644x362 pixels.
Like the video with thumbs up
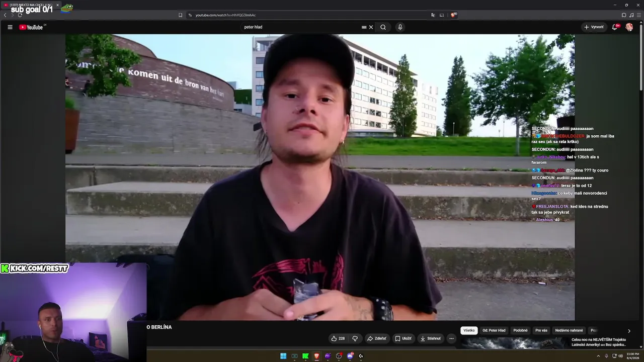pos(338,338)
